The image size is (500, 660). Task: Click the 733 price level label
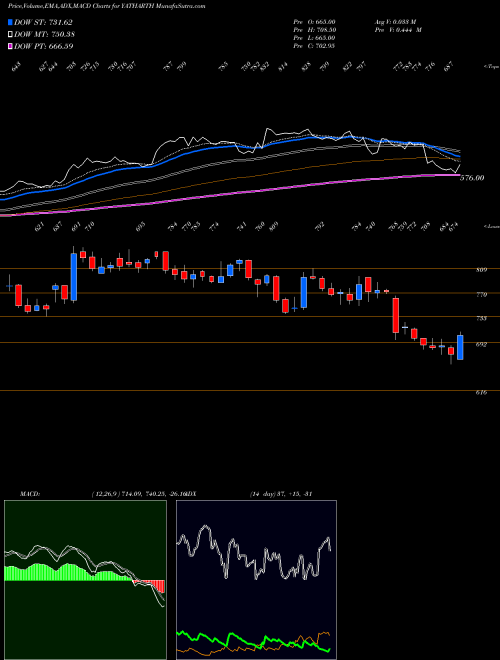pos(482,318)
